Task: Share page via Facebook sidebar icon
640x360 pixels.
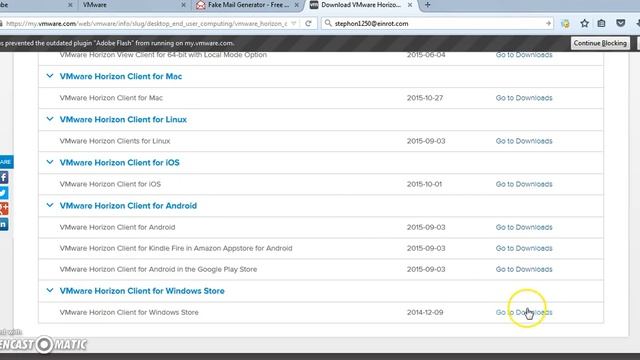Action: 4,178
